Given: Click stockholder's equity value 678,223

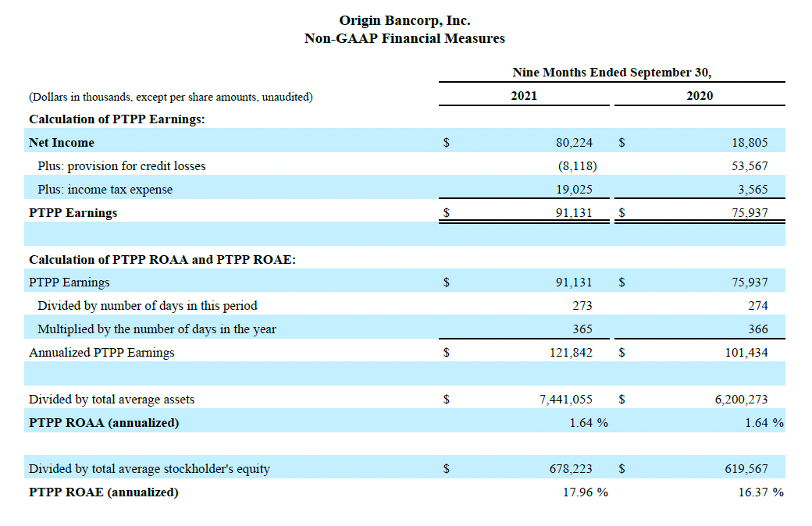Looking at the screenshot, I should point(571,469).
